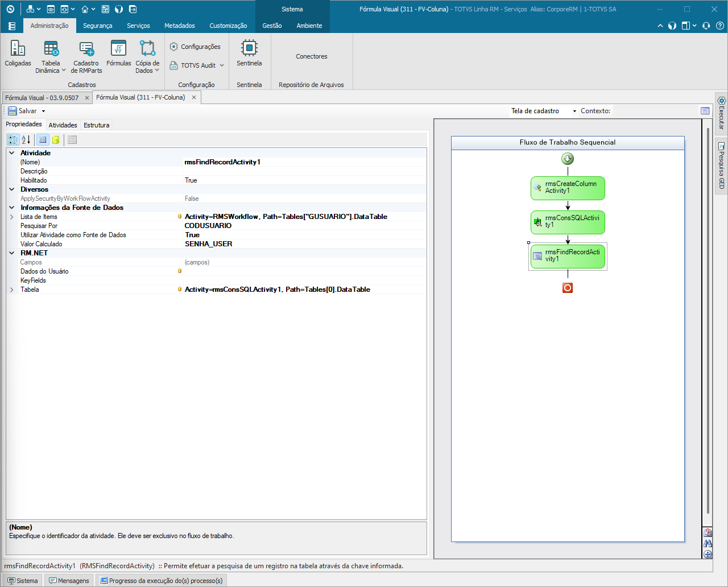The width and height of the screenshot is (728, 587).
Task: Expand the Tabela property
Action: coord(12,290)
